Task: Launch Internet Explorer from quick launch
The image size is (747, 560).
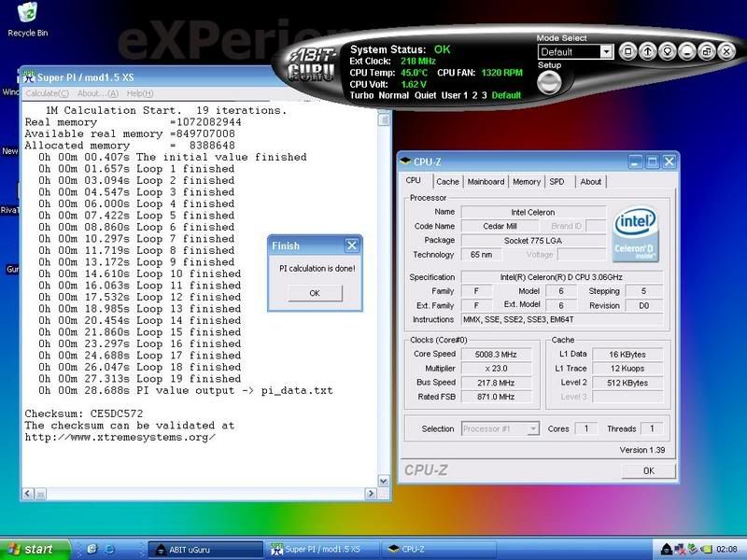Action: [109, 549]
